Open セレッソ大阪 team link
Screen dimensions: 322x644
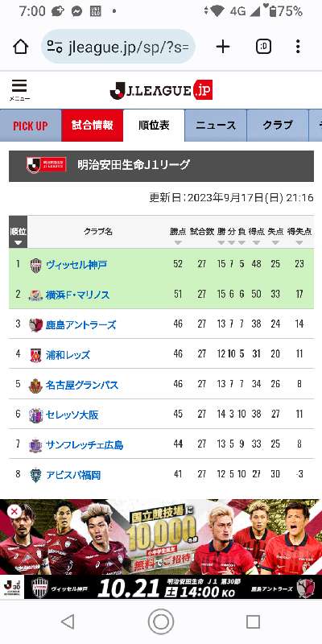pos(72,415)
